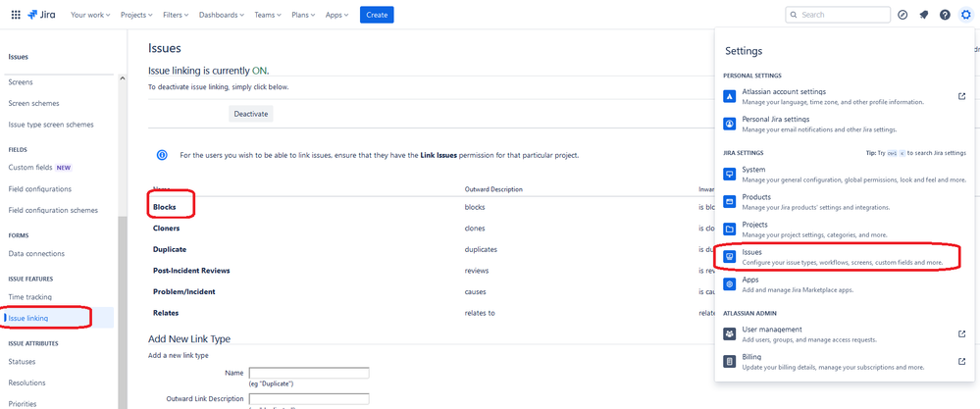Click the settings gear icon
980x409 pixels.
click(965, 15)
